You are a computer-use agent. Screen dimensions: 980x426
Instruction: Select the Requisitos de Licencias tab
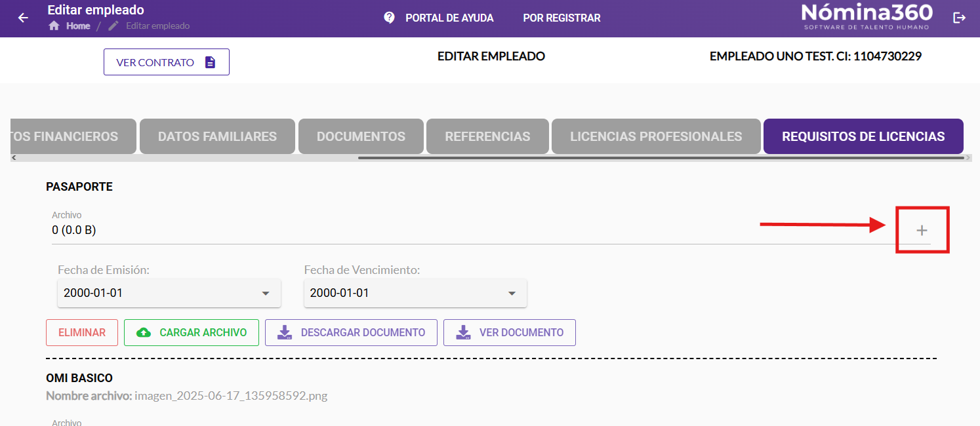click(863, 136)
